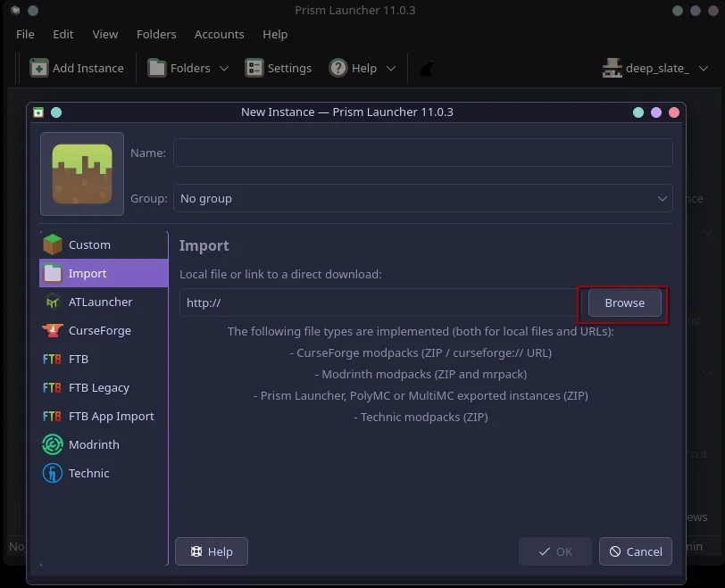
Task: Expand the Folders toolbar dropdown arrow
Action: tap(224, 69)
